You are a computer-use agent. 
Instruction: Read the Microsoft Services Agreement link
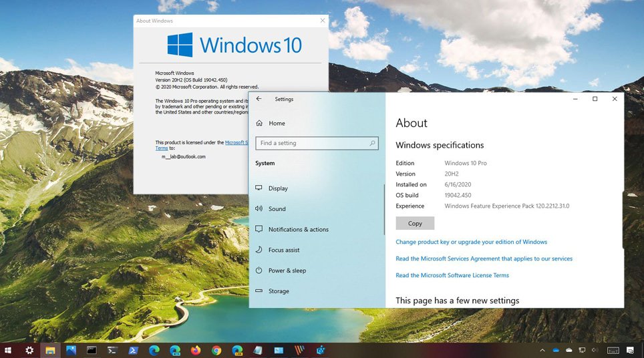pos(484,258)
